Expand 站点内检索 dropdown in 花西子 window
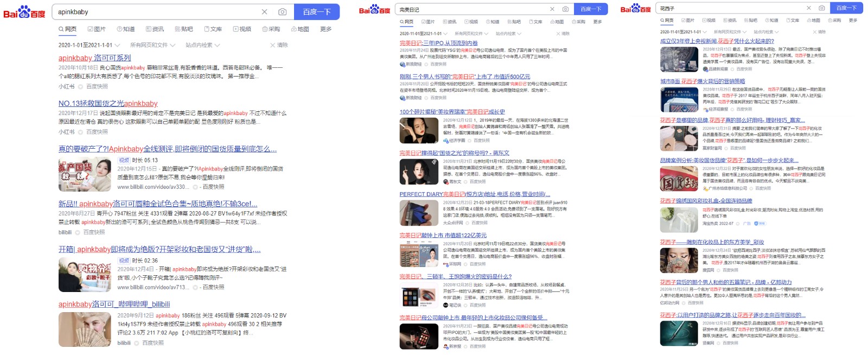Viewport: 868px width, 355px height. [x=765, y=32]
